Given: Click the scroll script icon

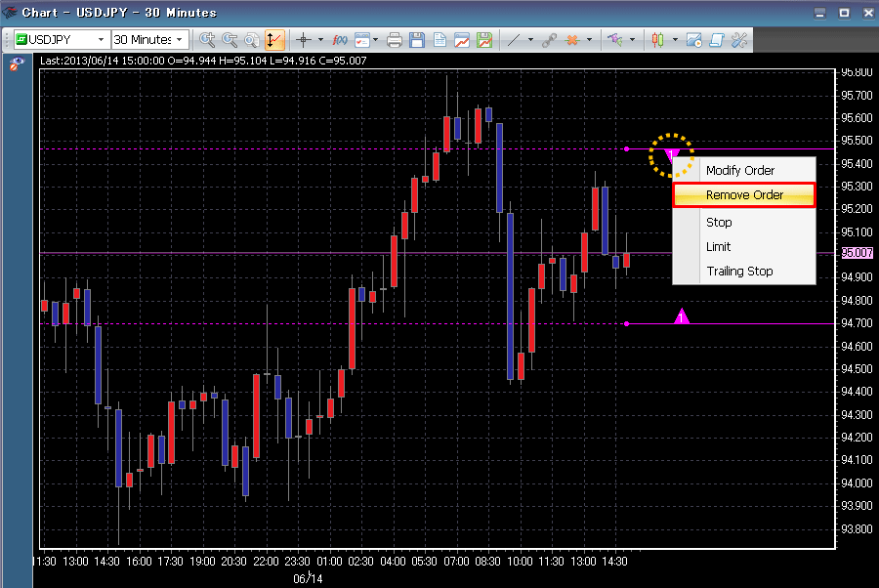Looking at the screenshot, I should pos(717,40).
